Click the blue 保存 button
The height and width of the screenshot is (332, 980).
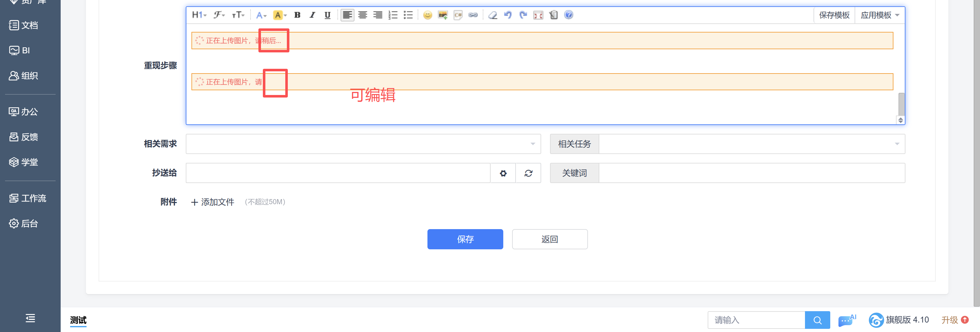[x=465, y=239]
